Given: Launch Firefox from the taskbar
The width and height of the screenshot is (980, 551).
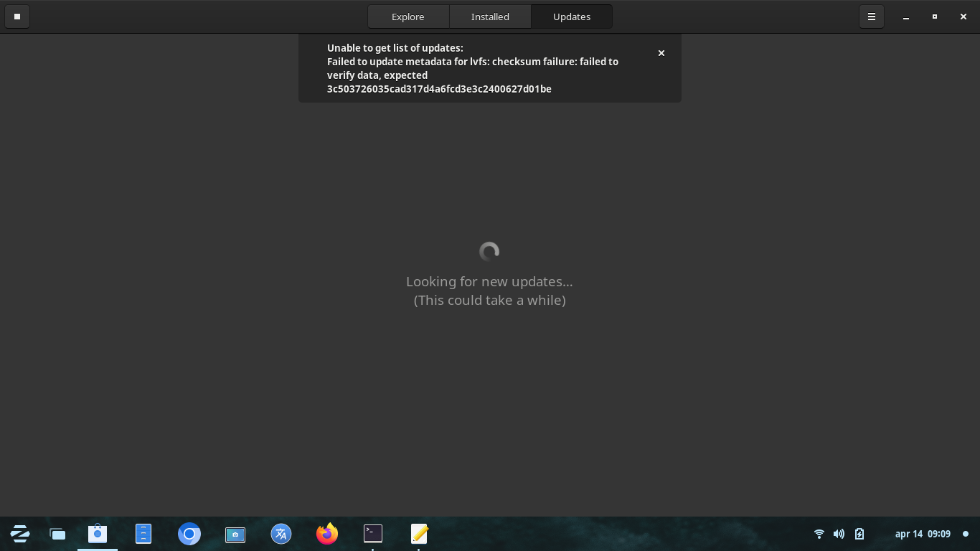Looking at the screenshot, I should pos(327,534).
